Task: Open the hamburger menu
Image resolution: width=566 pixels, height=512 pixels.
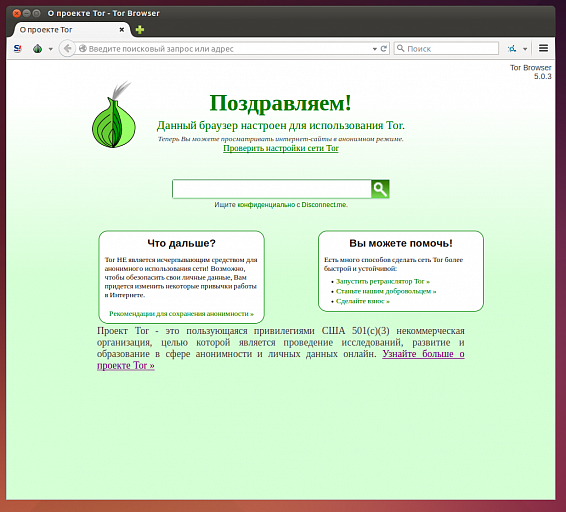Action: point(543,48)
